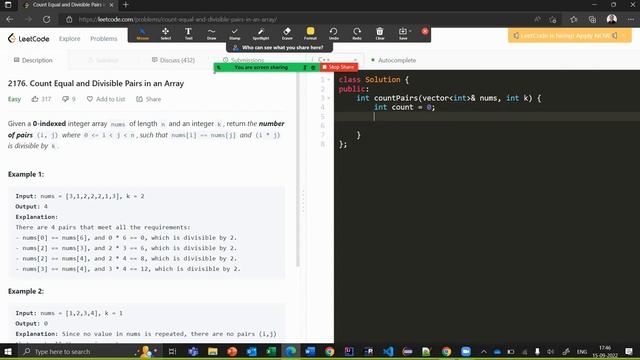
Task: Collapse code fold arrow on line 1
Action: point(329,80)
